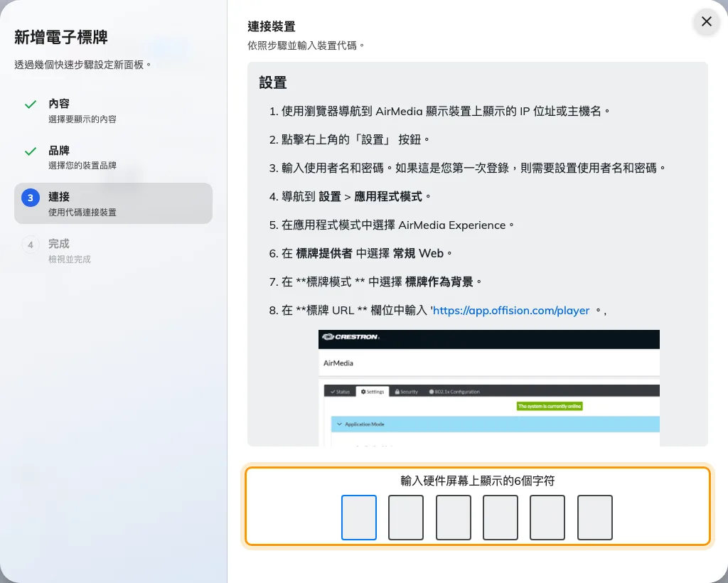Click the 新增電子標牌 dialog title
728x583 pixels.
click(61, 37)
